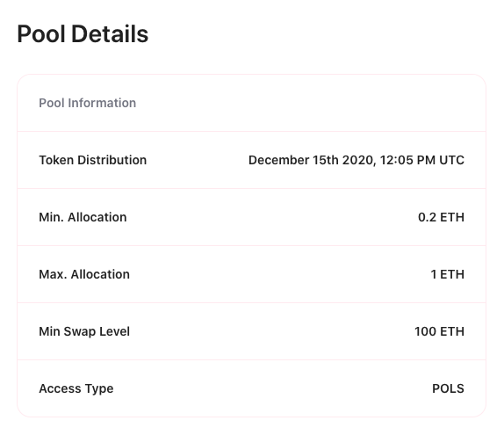This screenshot has height=435, width=504.
Task: Select the word Details in the title
Action: pos(110,33)
